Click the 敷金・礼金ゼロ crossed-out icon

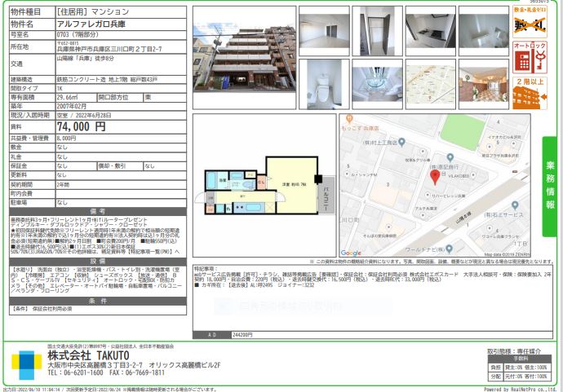coord(530,21)
